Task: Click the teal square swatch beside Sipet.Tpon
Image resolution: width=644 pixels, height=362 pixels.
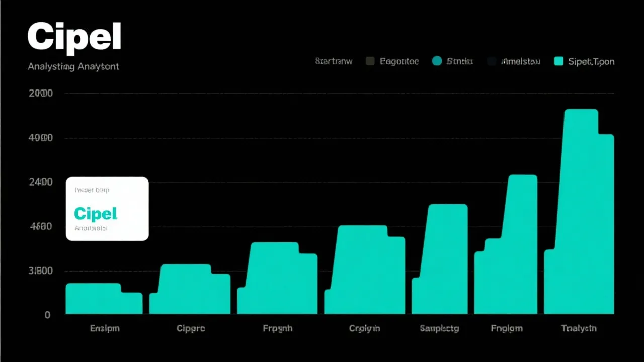Action: pos(558,61)
